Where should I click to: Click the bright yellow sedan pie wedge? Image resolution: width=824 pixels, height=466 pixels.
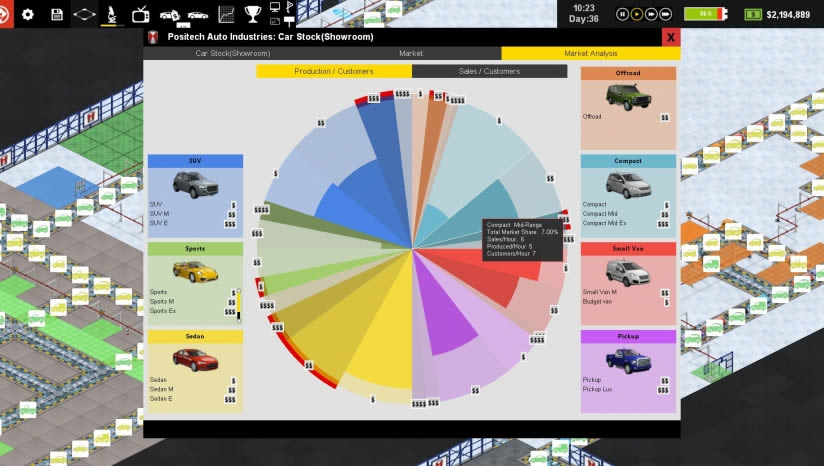pos(386,341)
